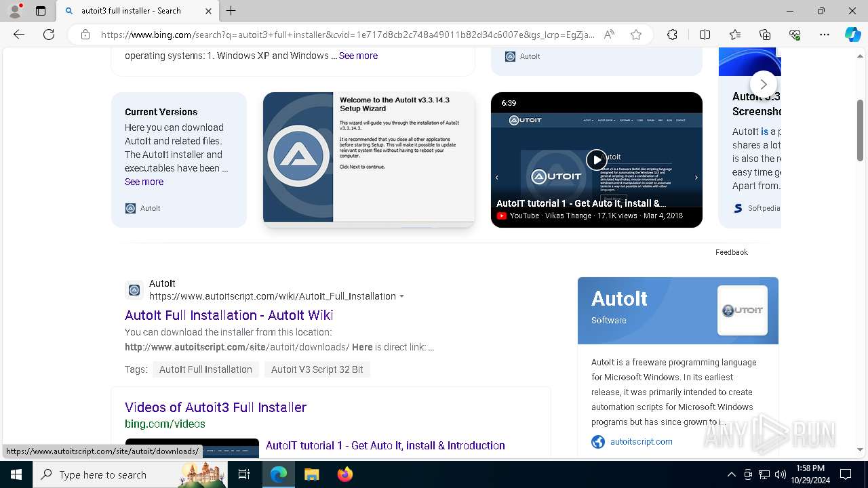Click the address bar URL field
This screenshot has height=488, width=868.
tap(349, 35)
